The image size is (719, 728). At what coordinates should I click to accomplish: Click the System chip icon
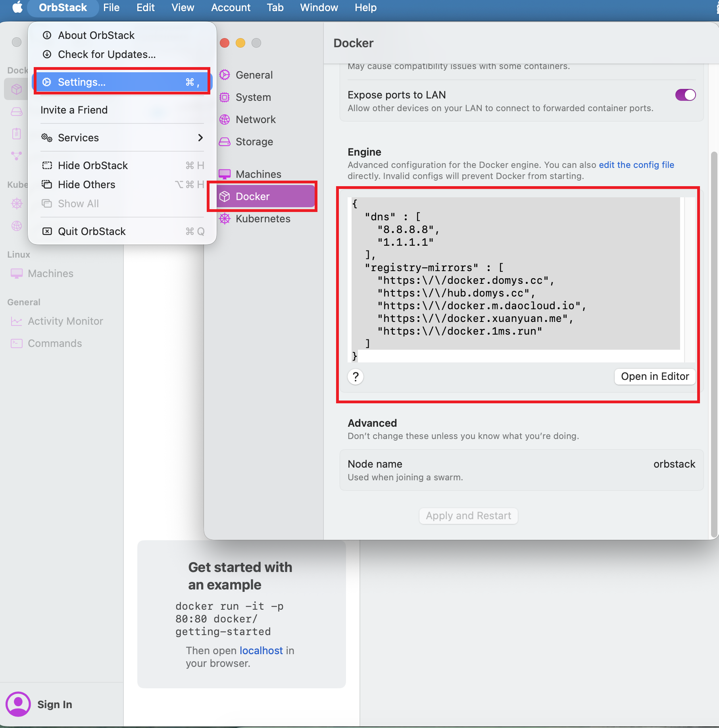pyautogui.click(x=225, y=97)
